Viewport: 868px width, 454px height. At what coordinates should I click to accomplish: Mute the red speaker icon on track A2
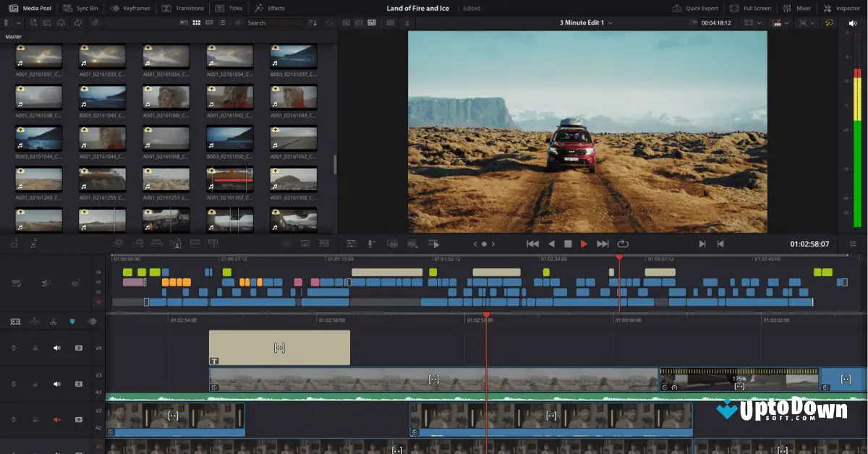[x=57, y=419]
